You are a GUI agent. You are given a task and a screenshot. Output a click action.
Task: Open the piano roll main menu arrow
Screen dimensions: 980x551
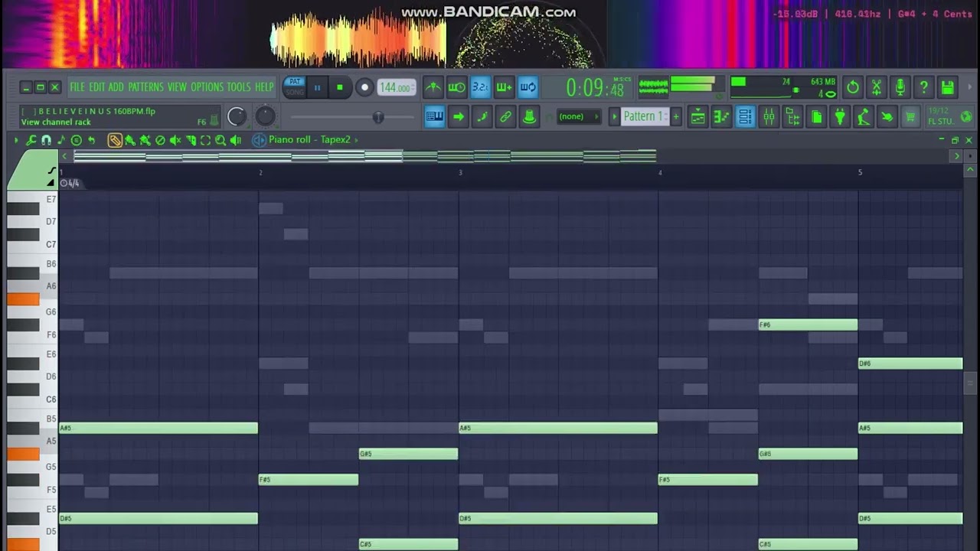coord(16,140)
